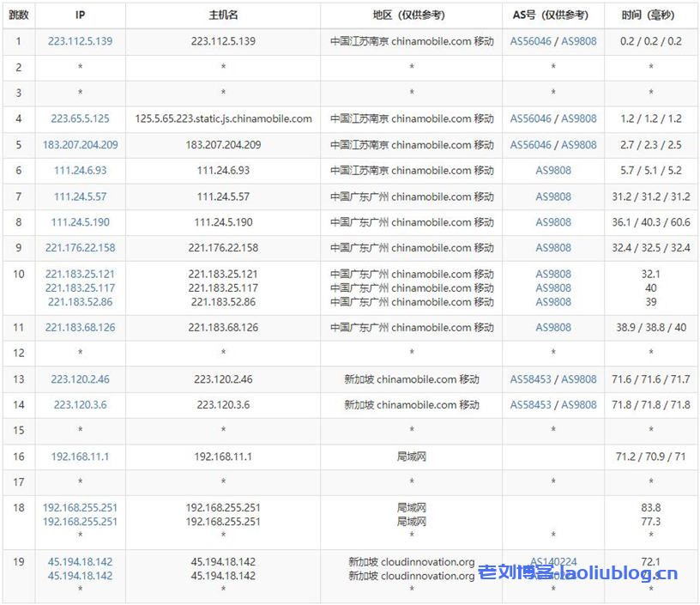Click the AS9808 link in hop 6
This screenshot has height=605, width=700.
pos(553,171)
